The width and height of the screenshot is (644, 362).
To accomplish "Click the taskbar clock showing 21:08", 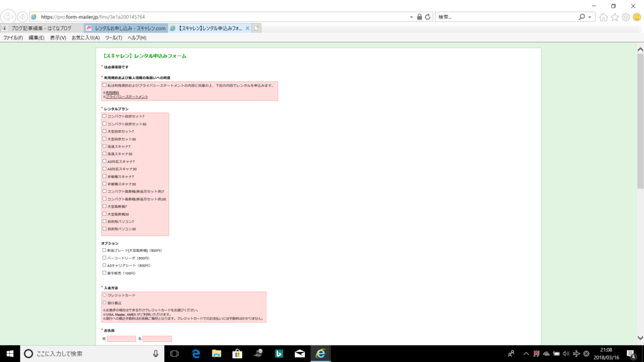I will pos(606,354).
